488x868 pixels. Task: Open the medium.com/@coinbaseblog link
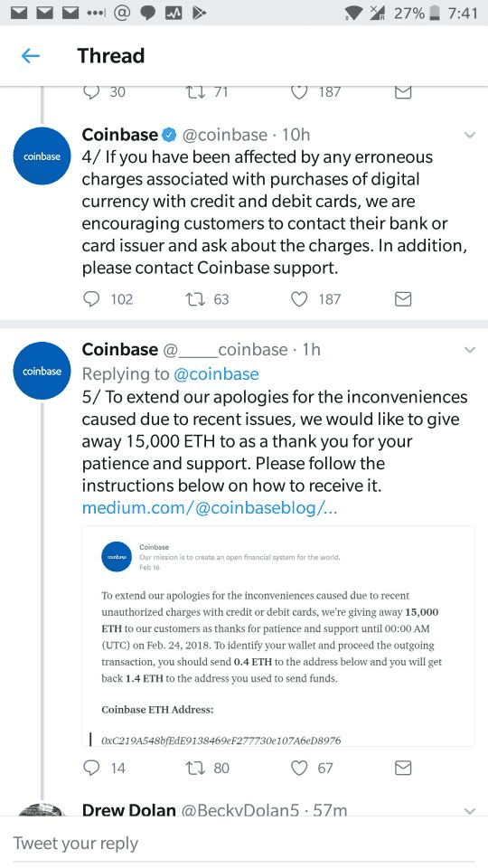(210, 507)
